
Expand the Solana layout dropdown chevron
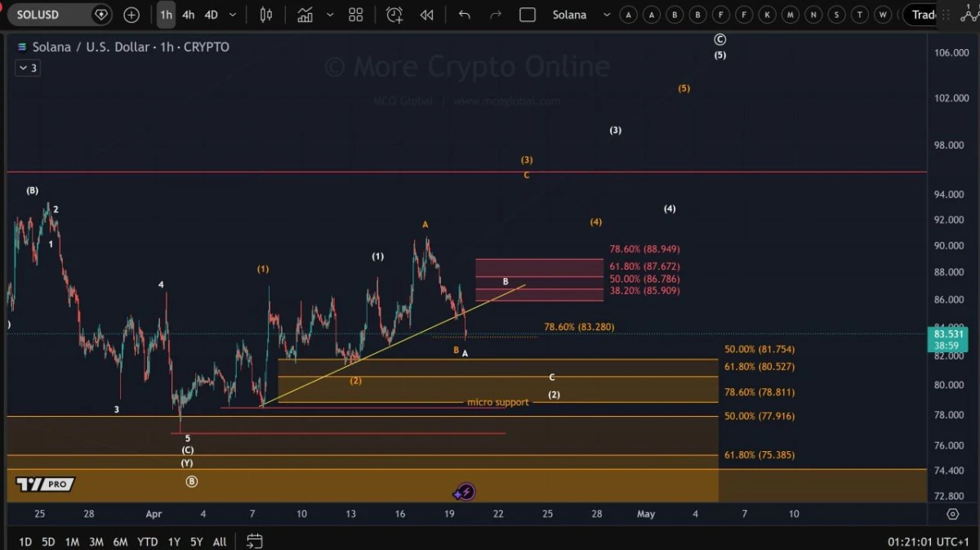pos(605,15)
